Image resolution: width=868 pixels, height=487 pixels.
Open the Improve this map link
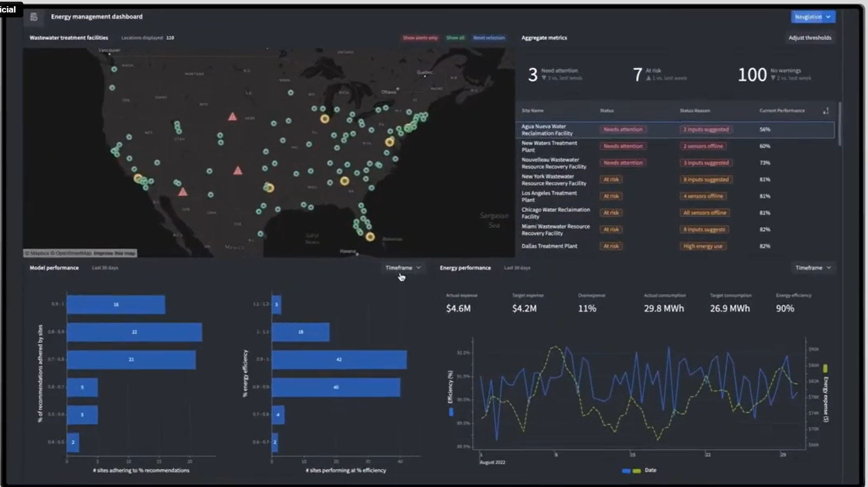[115, 253]
